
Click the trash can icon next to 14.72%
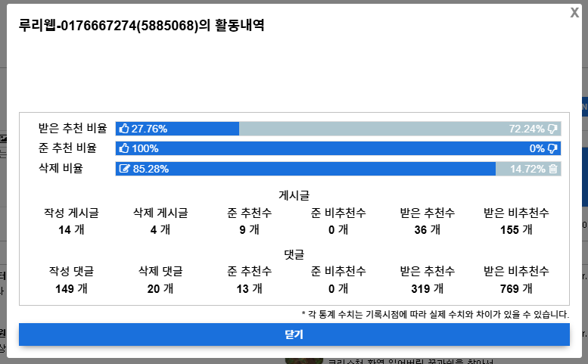[553, 169]
